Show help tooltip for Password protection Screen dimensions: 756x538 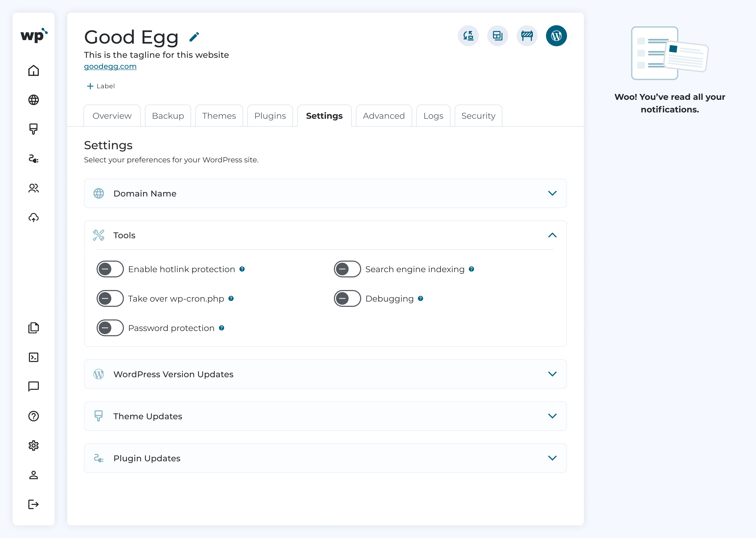(x=222, y=328)
